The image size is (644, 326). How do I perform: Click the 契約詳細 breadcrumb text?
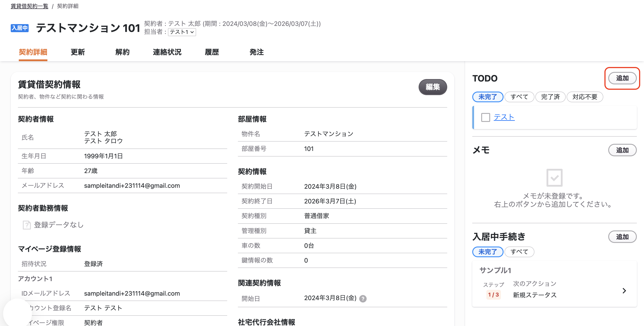click(x=68, y=6)
